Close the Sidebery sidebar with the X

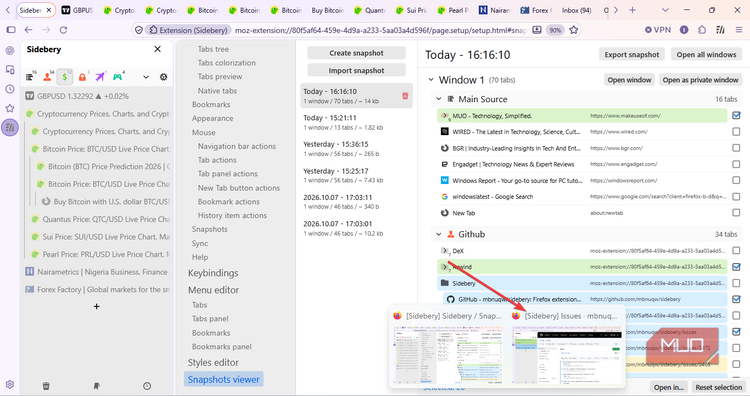[157, 49]
